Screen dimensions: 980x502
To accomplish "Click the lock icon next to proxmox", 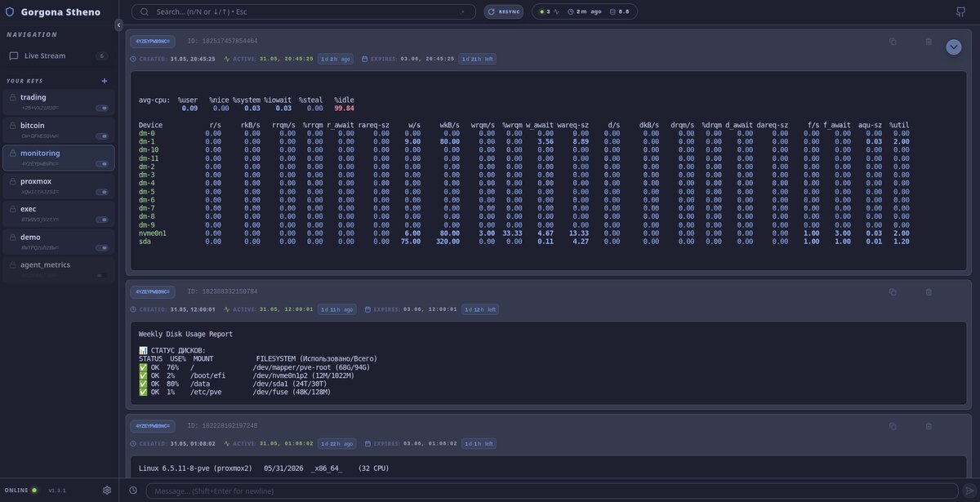I will tap(13, 181).
